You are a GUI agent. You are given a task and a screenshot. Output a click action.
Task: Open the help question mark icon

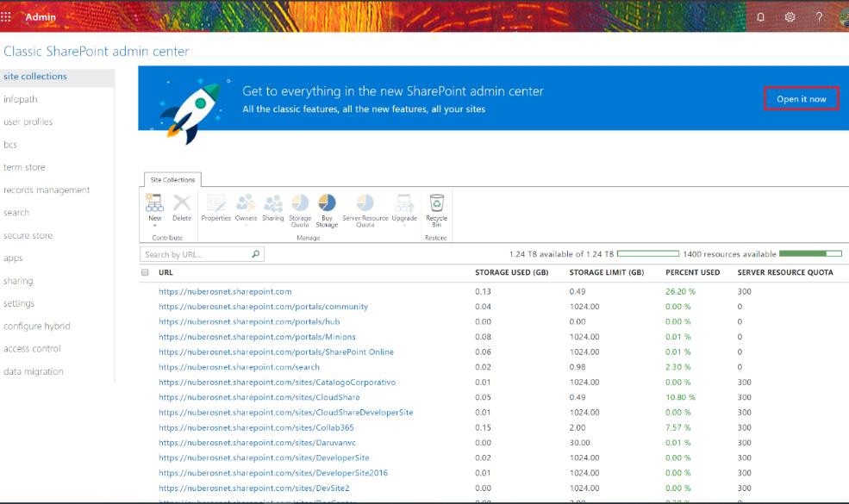(819, 16)
